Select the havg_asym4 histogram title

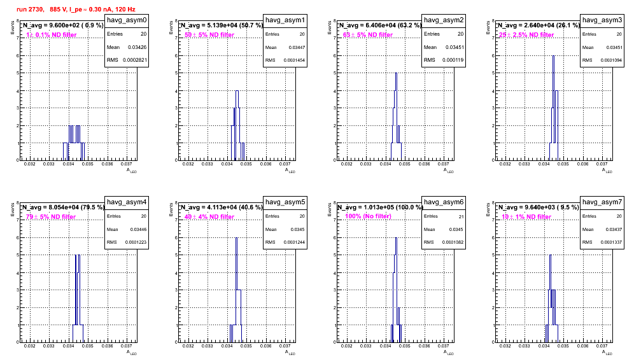point(127,202)
